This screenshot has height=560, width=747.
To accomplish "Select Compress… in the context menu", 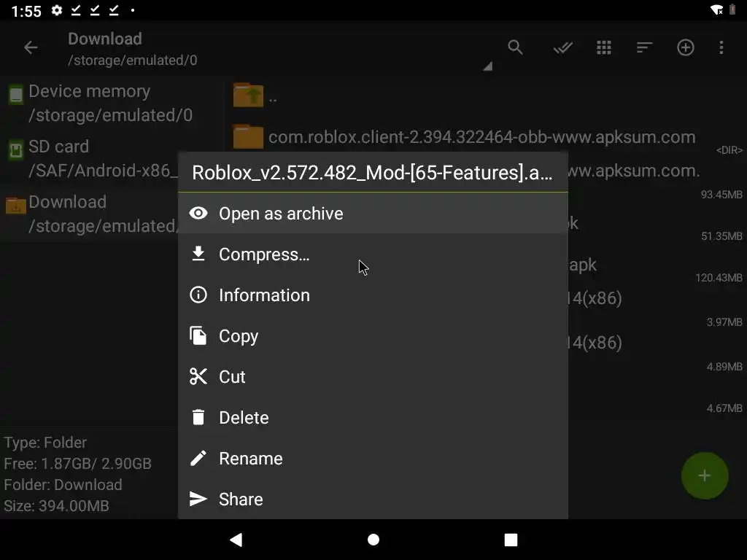I will coord(373,254).
